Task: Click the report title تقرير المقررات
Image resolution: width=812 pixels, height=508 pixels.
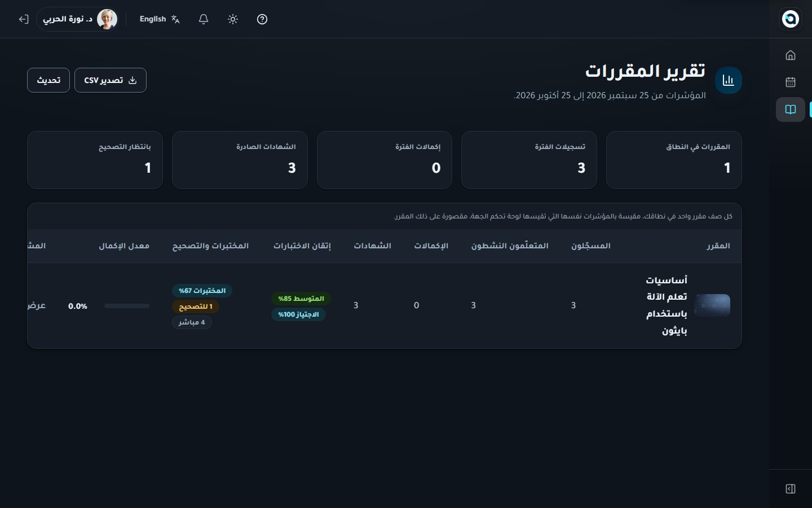Action: (x=645, y=71)
